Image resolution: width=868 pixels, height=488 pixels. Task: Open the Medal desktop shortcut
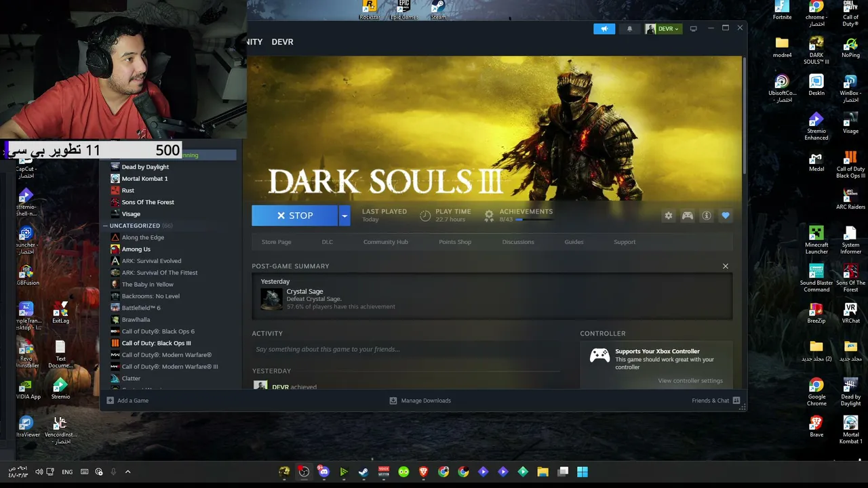point(816,161)
